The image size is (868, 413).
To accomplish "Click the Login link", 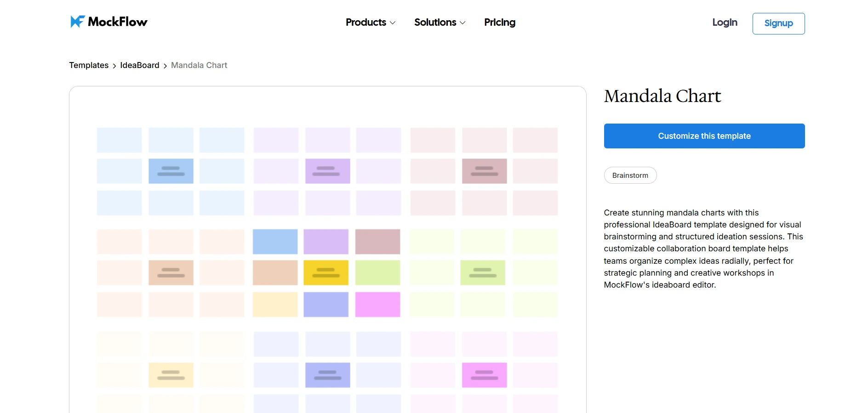I will pos(725,23).
